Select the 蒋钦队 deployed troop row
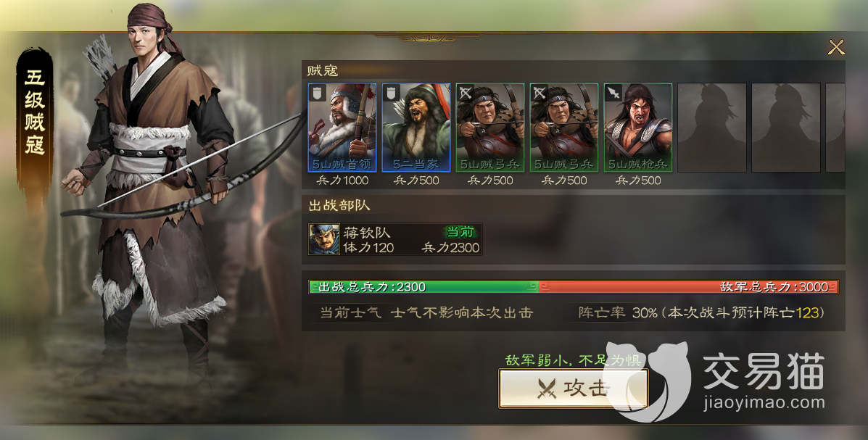Viewport: 868px width, 440px height. click(395, 239)
